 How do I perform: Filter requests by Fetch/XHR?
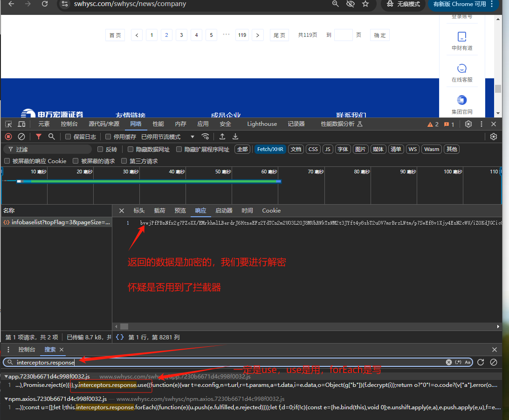(270, 149)
